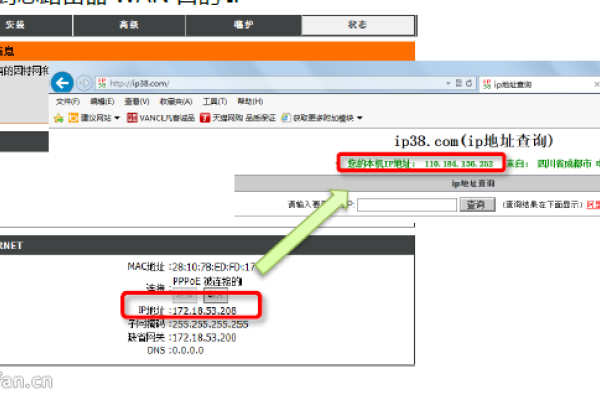
Task: Open the 收藏夹(A) menu
Action: (176, 101)
